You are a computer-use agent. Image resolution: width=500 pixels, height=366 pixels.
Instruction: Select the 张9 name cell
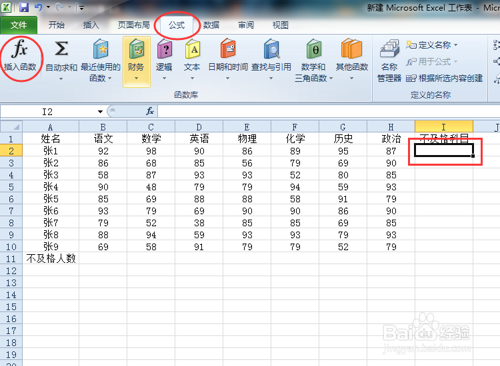pos(51,247)
